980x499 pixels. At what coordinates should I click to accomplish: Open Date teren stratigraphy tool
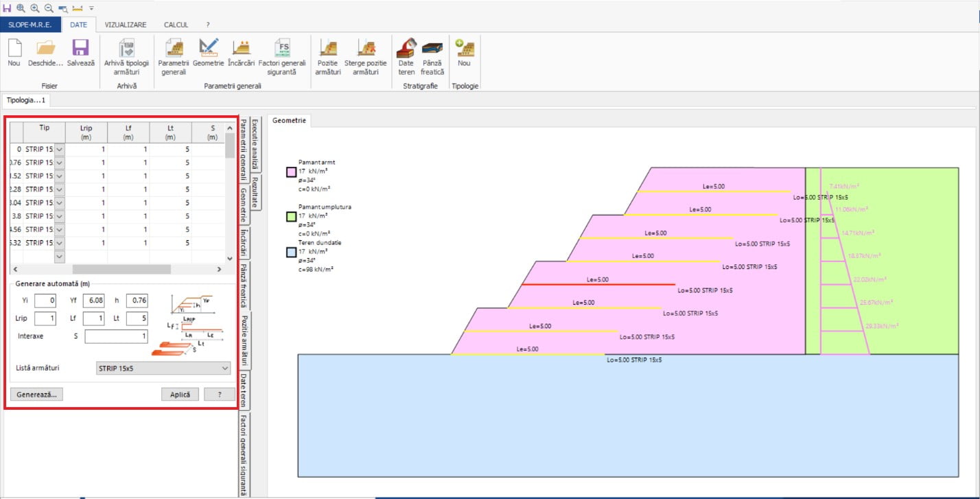[406, 49]
